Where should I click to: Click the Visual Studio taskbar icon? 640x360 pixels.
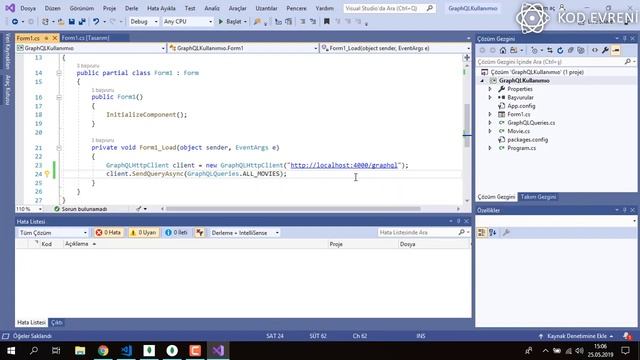pos(218,351)
